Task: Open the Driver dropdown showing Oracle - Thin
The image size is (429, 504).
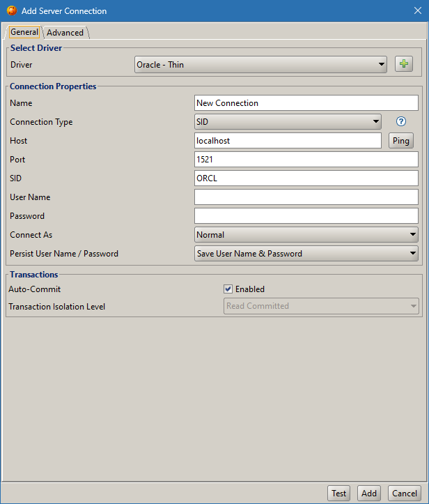Action: [x=260, y=65]
